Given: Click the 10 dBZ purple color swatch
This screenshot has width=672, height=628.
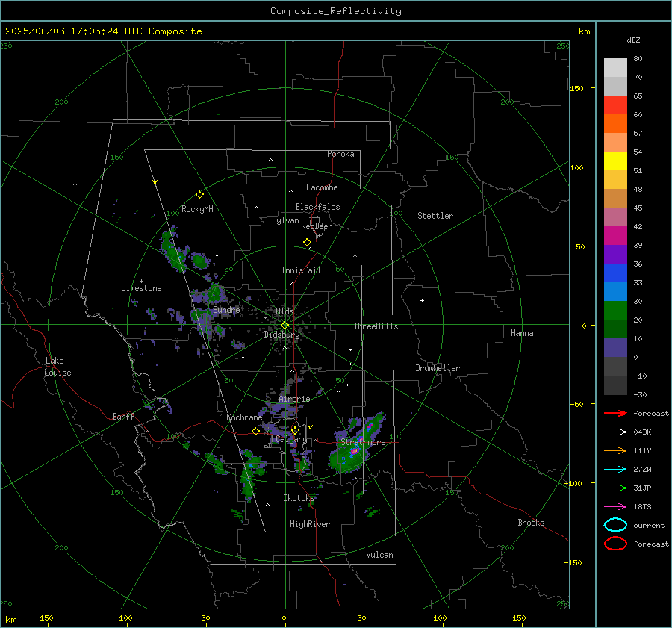Looking at the screenshot, I should (x=615, y=348).
